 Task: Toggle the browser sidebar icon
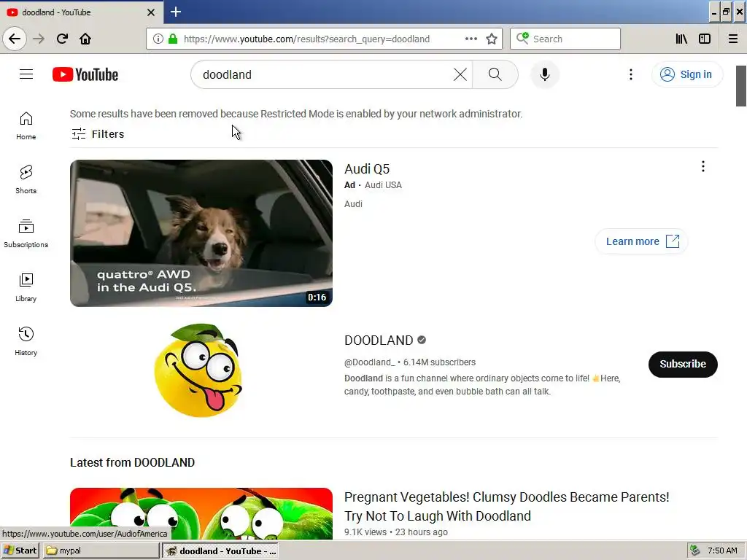pos(705,39)
